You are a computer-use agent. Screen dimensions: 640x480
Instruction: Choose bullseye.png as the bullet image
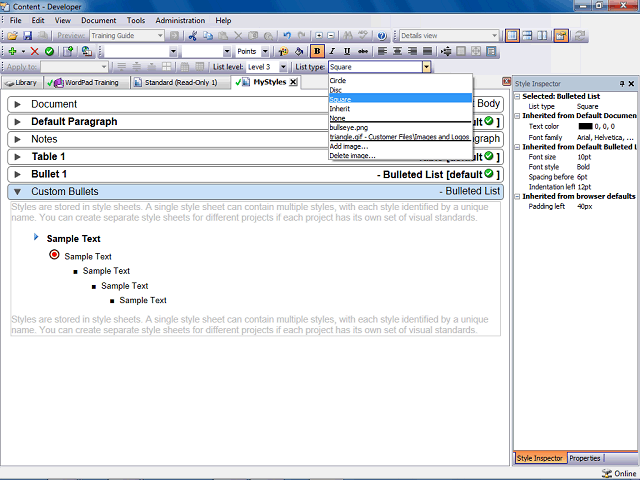[400, 127]
